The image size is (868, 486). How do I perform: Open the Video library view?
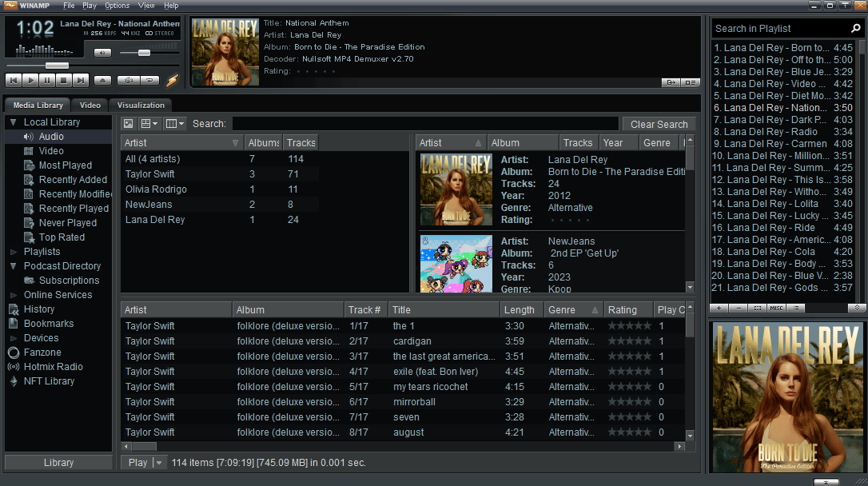(x=51, y=150)
